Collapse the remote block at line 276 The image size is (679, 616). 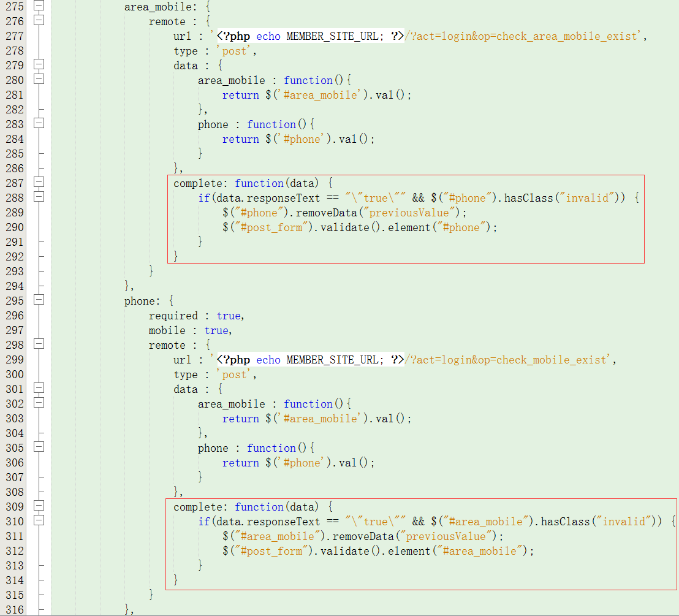coord(39,21)
